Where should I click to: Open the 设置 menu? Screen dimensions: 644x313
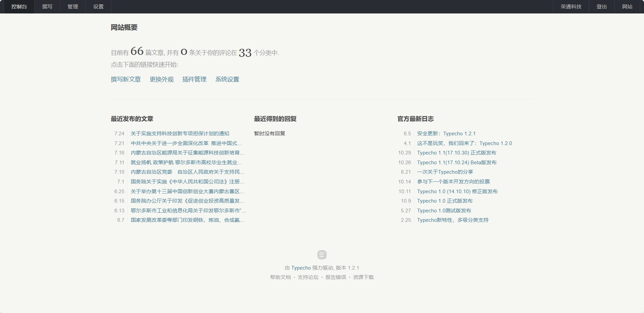(x=98, y=6)
